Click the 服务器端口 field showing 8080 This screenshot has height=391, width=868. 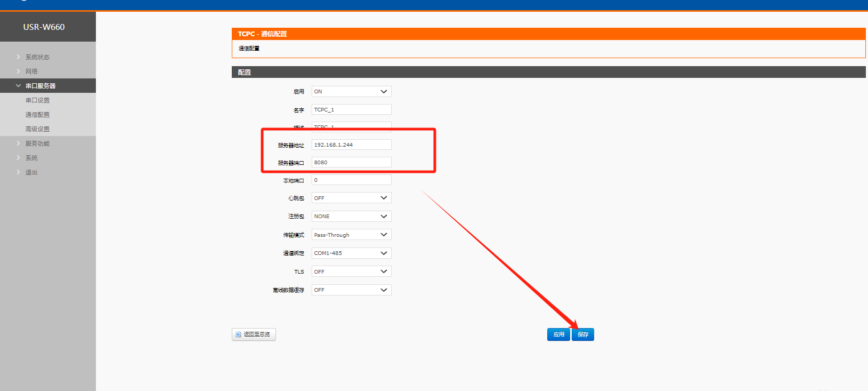[351, 162]
